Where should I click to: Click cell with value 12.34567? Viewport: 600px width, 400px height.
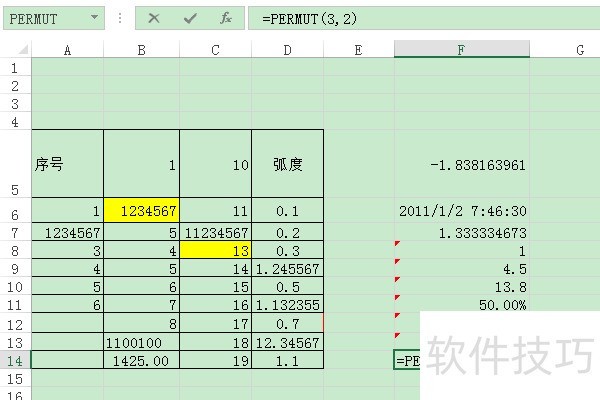287,342
